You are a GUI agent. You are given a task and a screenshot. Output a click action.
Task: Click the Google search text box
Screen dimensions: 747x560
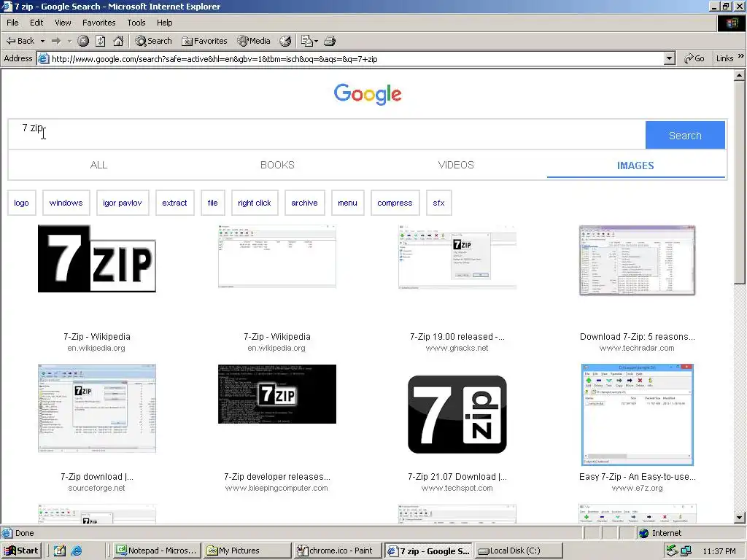click(x=327, y=135)
